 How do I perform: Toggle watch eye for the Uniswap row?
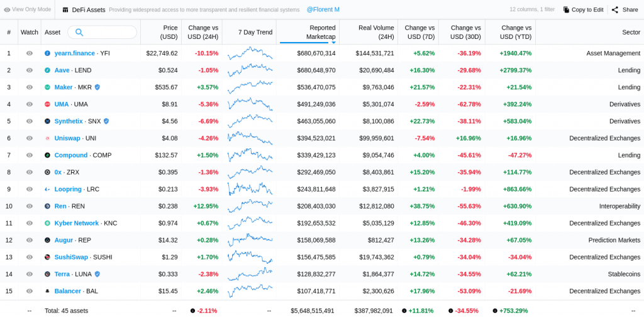(30, 138)
